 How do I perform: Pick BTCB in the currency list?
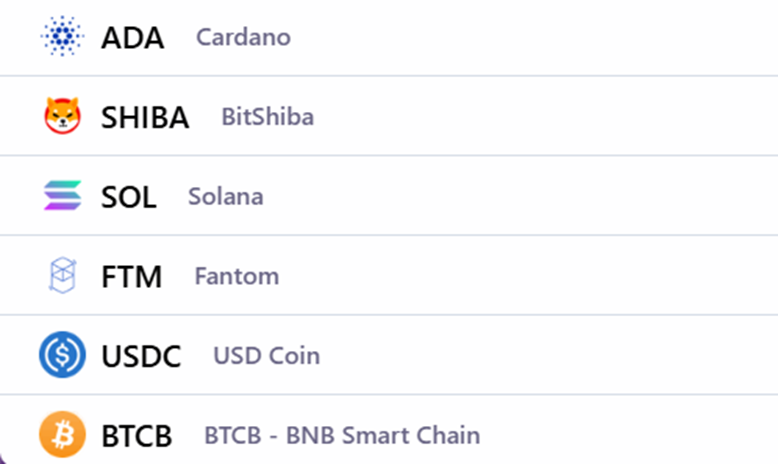(136, 436)
